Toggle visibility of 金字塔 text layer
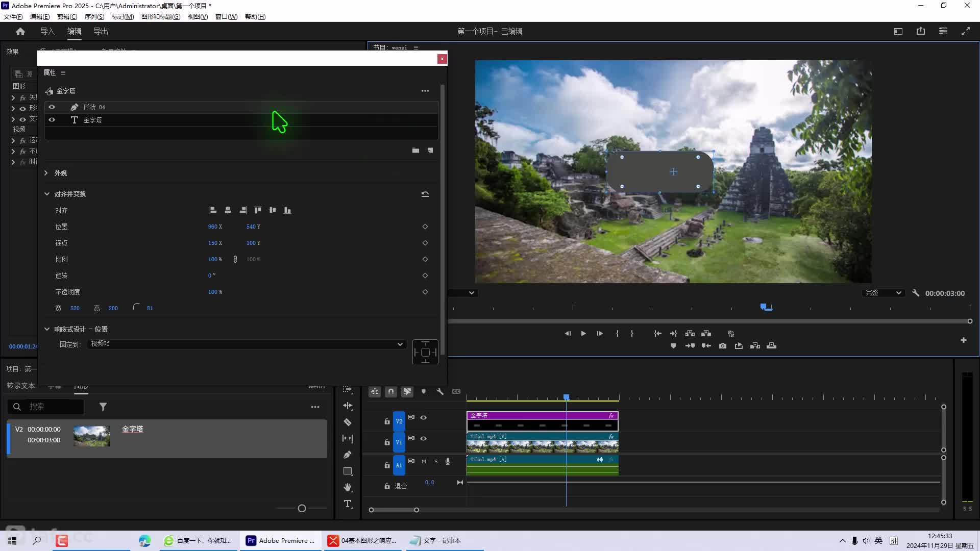This screenshot has width=980, height=551. tap(52, 120)
